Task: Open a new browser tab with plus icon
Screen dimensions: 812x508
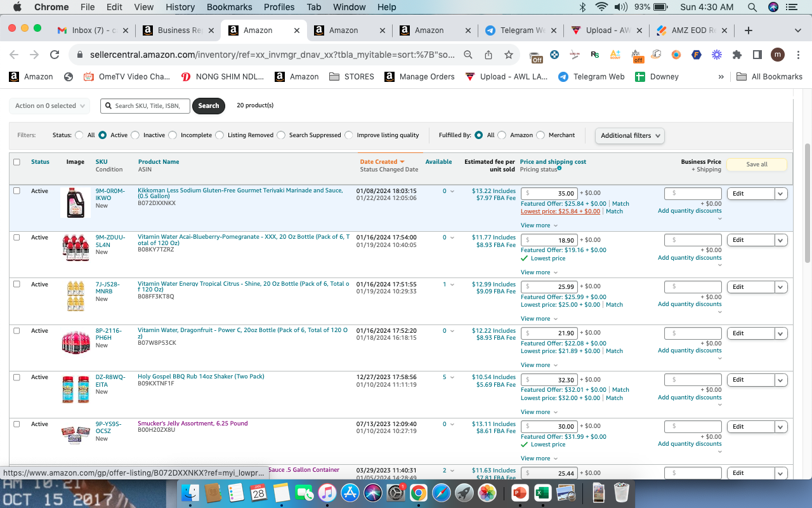Action: click(x=749, y=30)
